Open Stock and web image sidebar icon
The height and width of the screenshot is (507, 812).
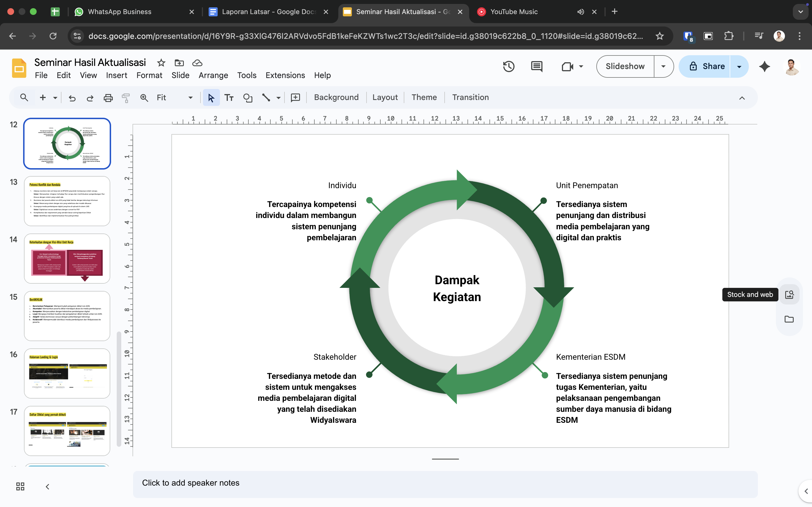pos(789,294)
